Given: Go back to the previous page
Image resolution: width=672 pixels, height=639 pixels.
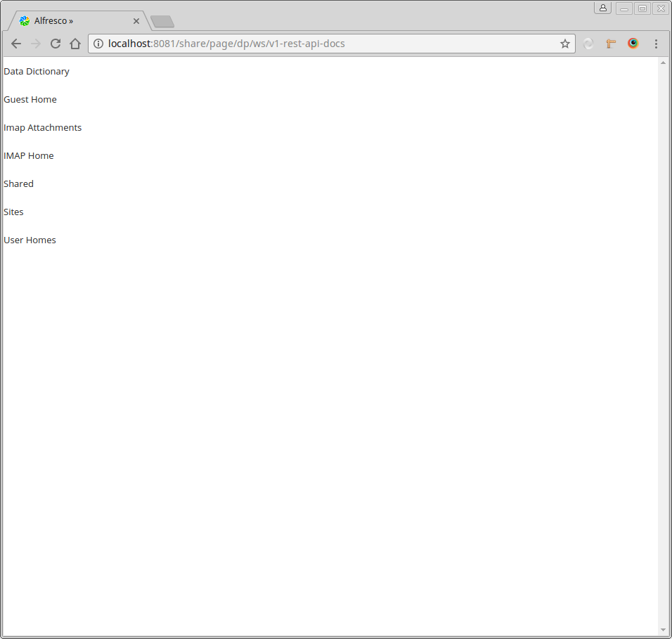Looking at the screenshot, I should 16,44.
